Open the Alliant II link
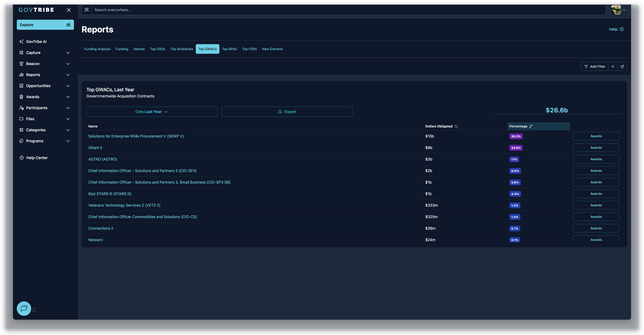The width and height of the screenshot is (644, 335). (x=95, y=148)
